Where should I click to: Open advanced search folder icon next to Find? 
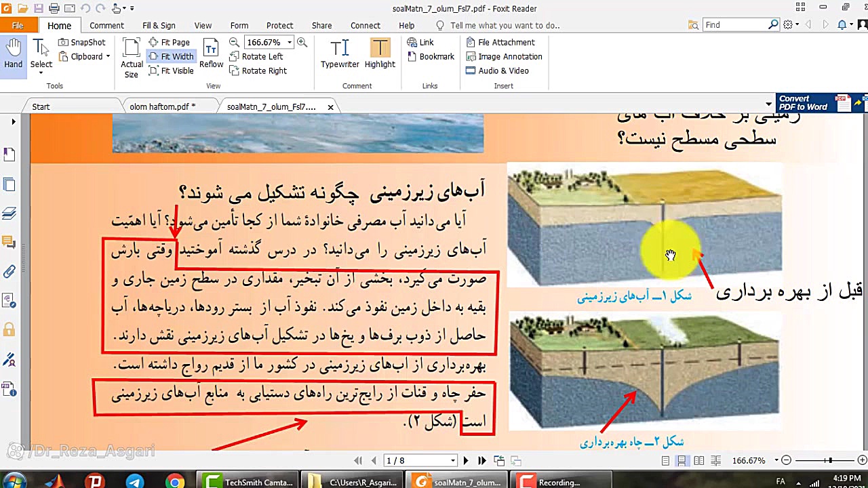(692, 25)
